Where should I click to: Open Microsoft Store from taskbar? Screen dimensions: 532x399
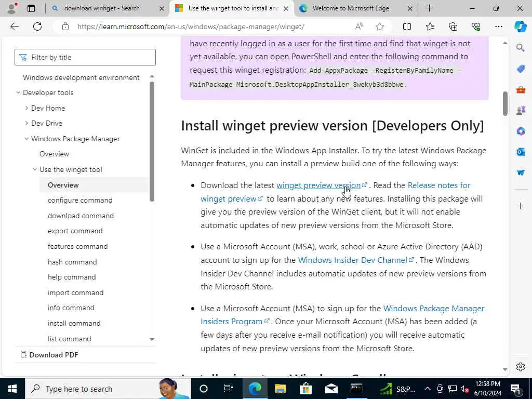click(x=305, y=389)
